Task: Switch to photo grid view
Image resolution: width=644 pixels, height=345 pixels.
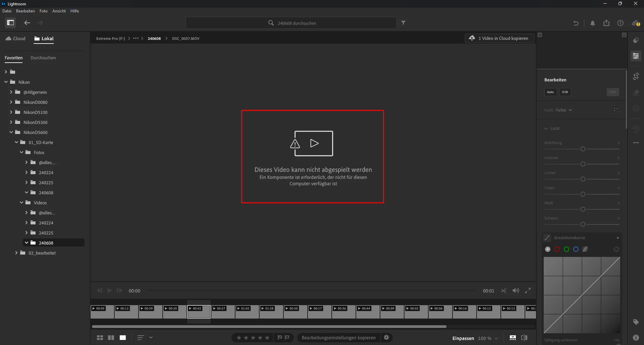Action: 100,338
